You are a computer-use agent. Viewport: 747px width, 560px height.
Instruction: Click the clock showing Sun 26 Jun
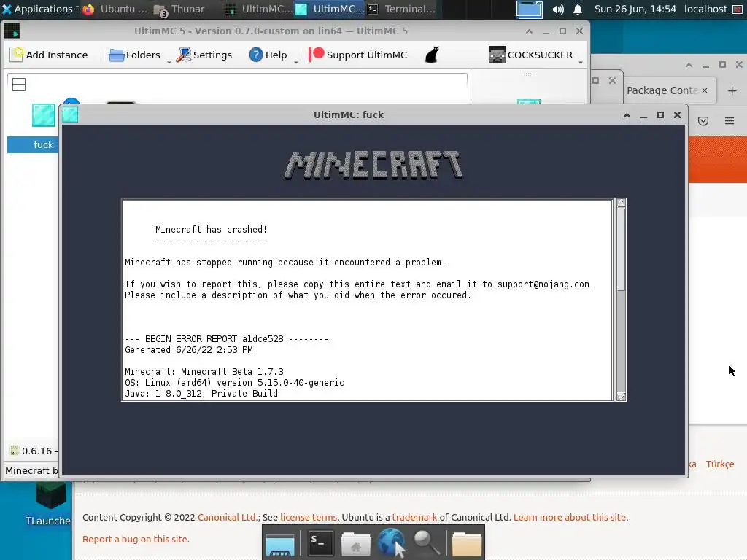(x=635, y=9)
